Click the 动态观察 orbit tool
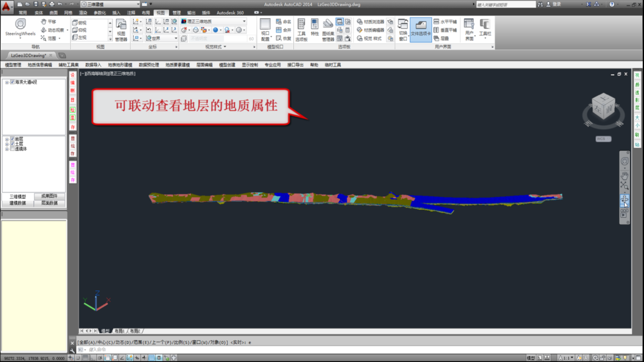Viewport: 644px width, 362px height. coord(53,30)
